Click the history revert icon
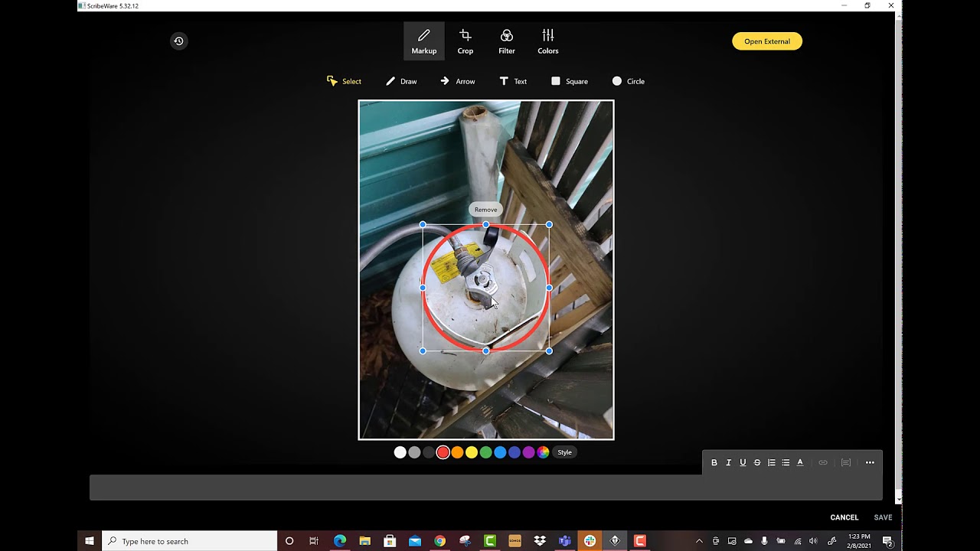 click(x=178, y=41)
